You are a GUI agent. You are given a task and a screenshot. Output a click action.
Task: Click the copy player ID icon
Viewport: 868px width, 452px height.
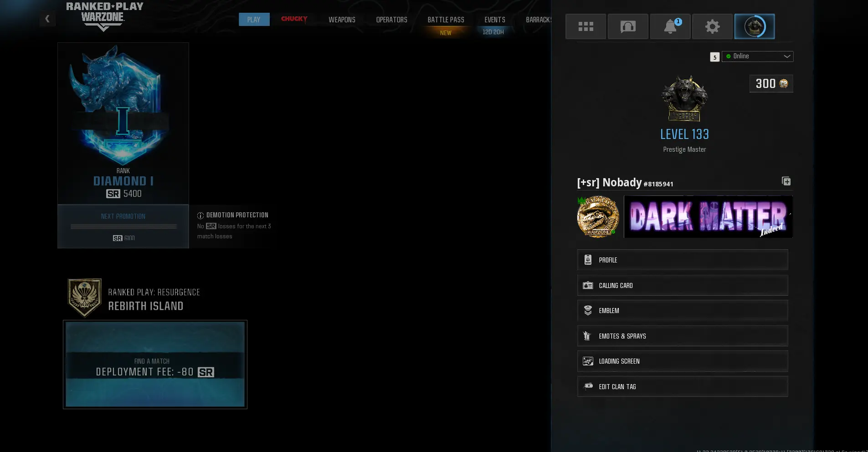pos(786,181)
